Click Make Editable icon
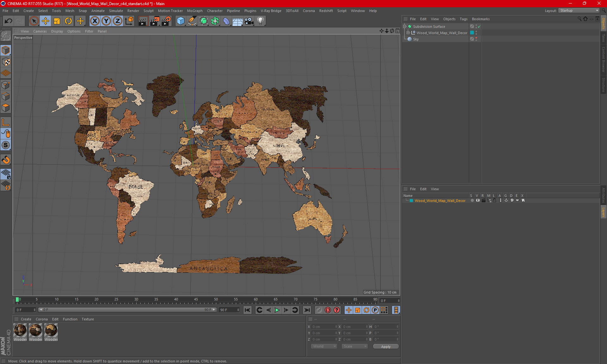 (x=6, y=36)
